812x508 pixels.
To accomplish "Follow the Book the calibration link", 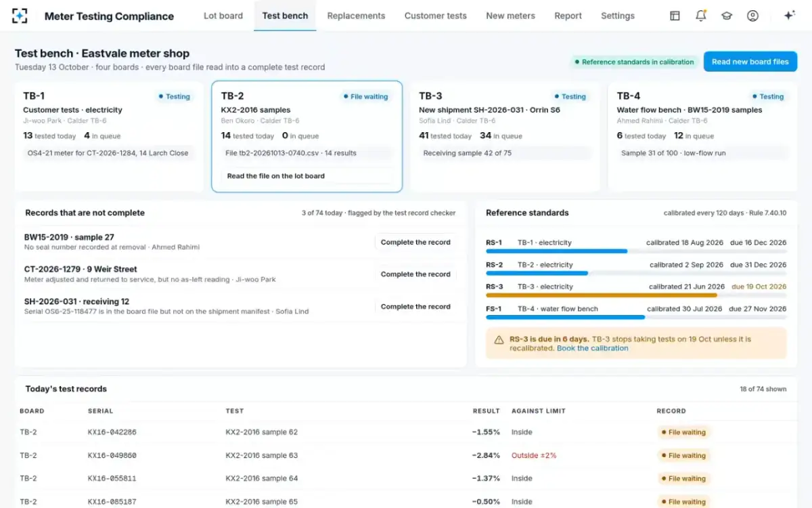I will (x=592, y=348).
